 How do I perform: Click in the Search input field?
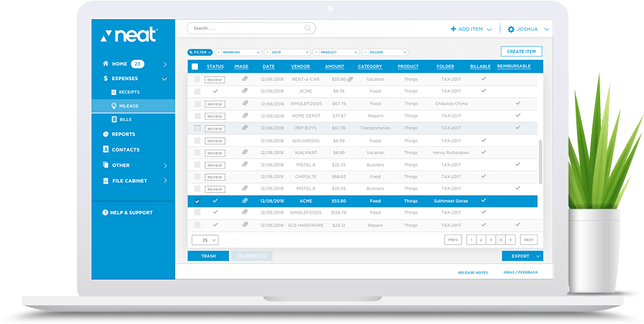(x=245, y=28)
